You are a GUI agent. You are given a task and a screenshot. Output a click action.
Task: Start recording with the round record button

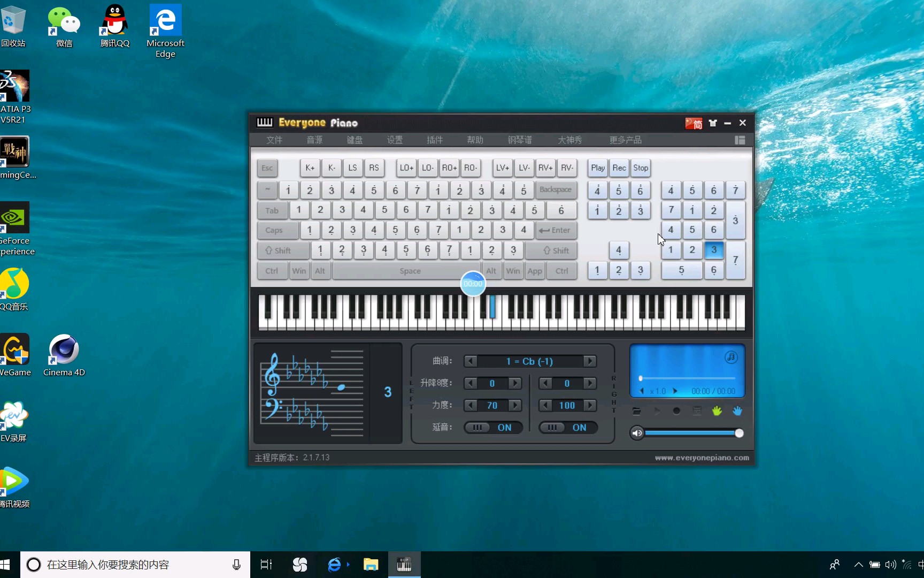click(676, 411)
